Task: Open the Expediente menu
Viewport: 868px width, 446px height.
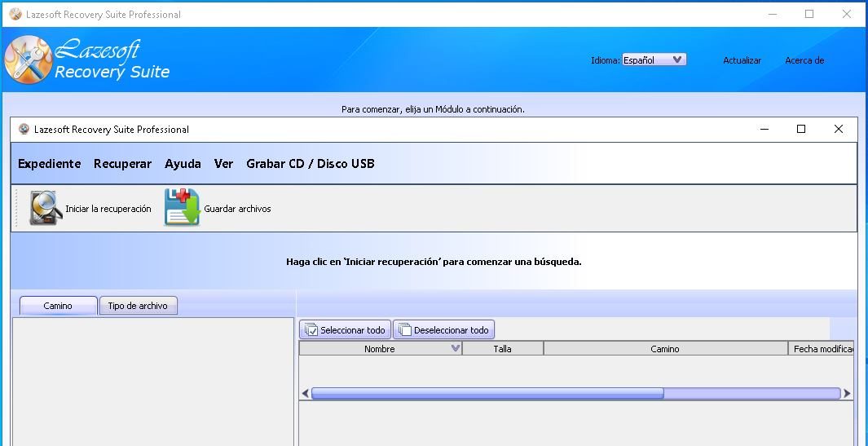Action: [49, 163]
